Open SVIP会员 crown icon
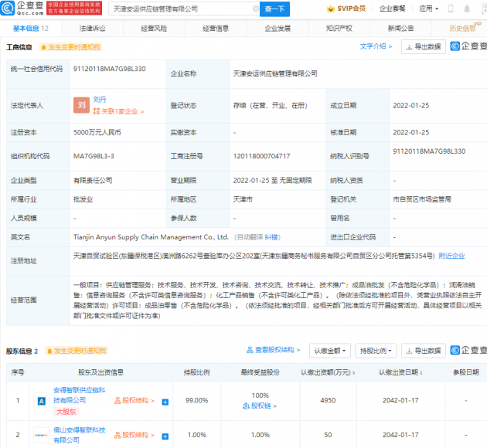This screenshot has width=487, height=448. tap(331, 8)
